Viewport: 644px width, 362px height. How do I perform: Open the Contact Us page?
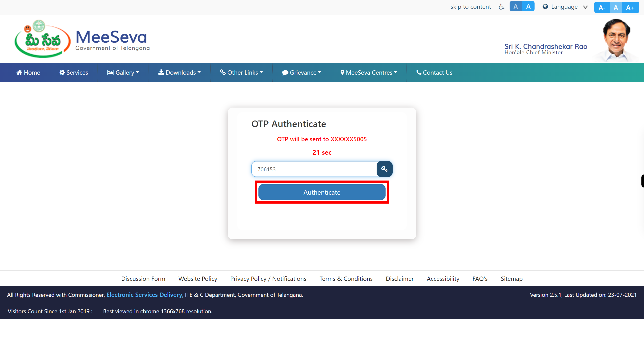coord(434,72)
